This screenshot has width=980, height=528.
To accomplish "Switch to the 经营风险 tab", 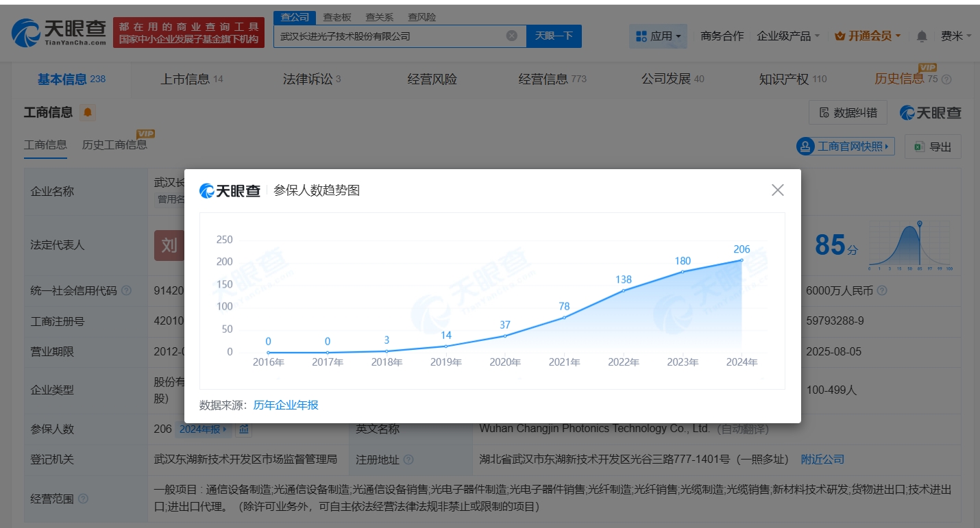I will point(432,79).
